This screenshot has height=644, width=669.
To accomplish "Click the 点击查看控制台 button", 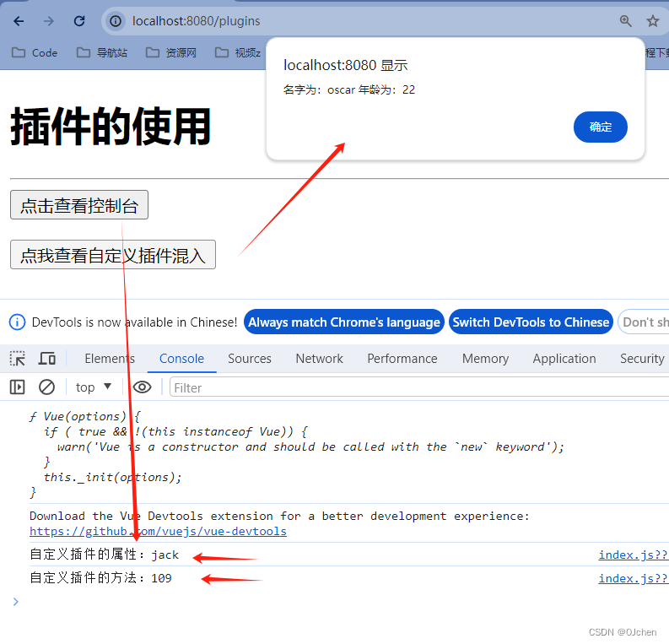I will pyautogui.click(x=79, y=205).
